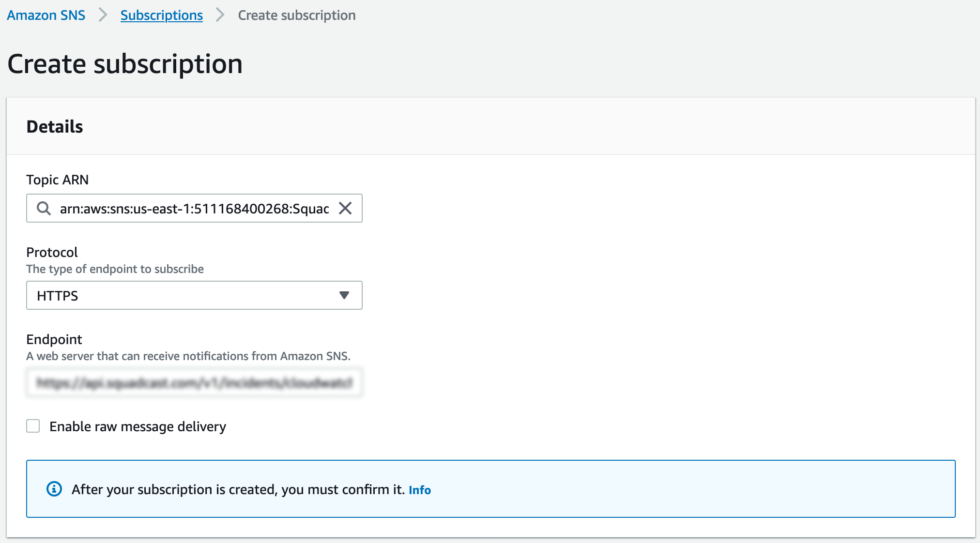Click the chevron after Subscriptions breadcrumb
This screenshot has height=543, width=980.
point(220,15)
